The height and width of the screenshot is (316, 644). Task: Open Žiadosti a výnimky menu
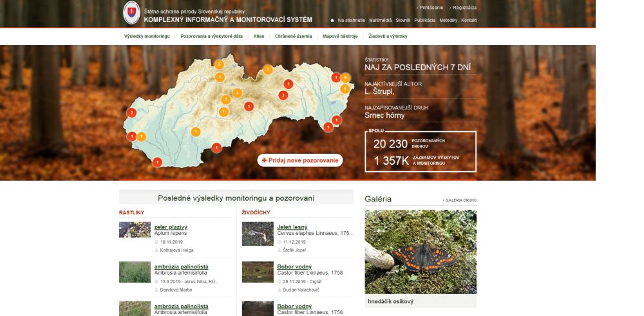pos(388,36)
